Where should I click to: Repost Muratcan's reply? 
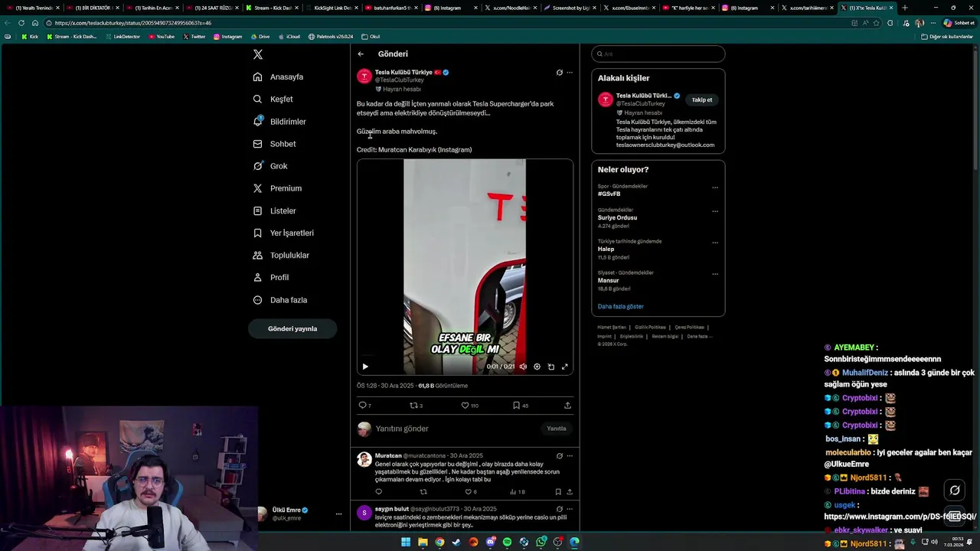click(423, 492)
